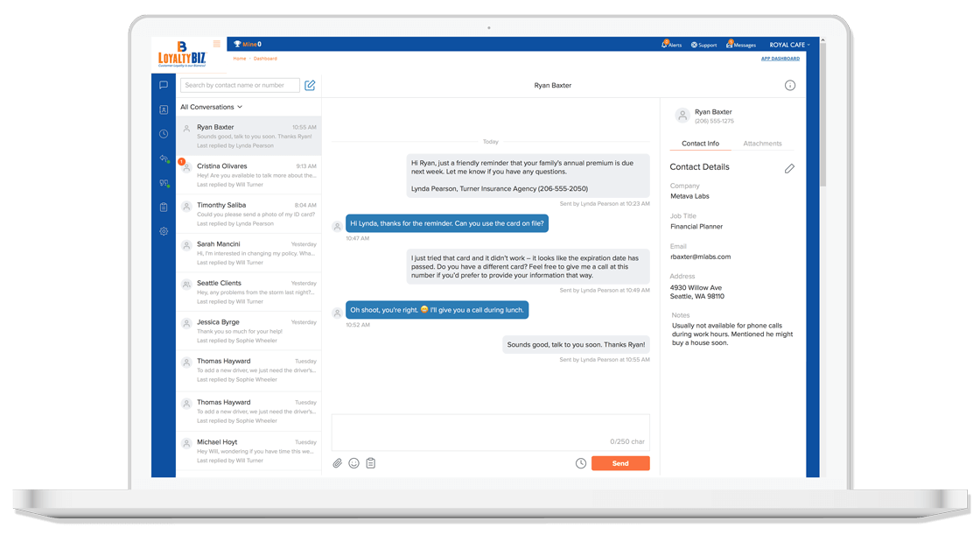Click Ryan Baxter's avatar in the contact panel

[682, 116]
